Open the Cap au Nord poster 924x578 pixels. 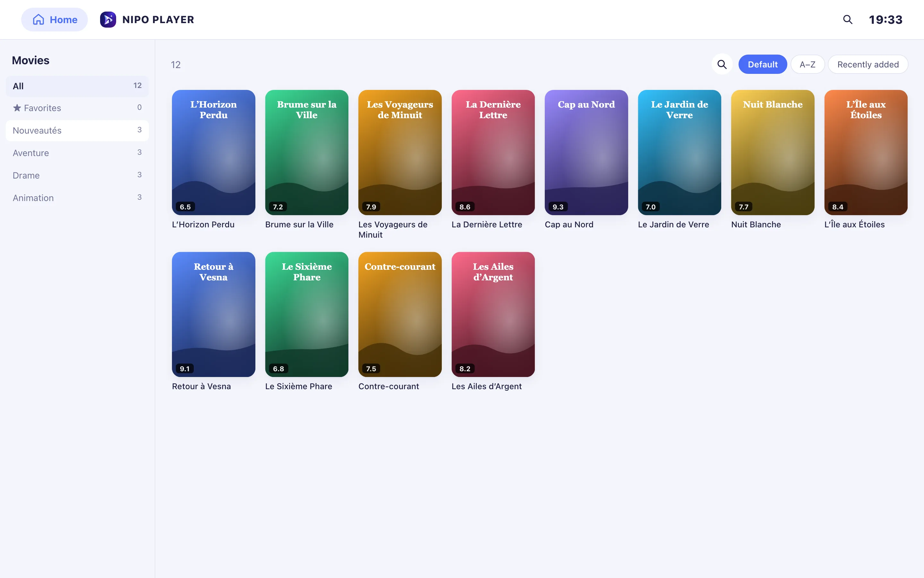(586, 152)
